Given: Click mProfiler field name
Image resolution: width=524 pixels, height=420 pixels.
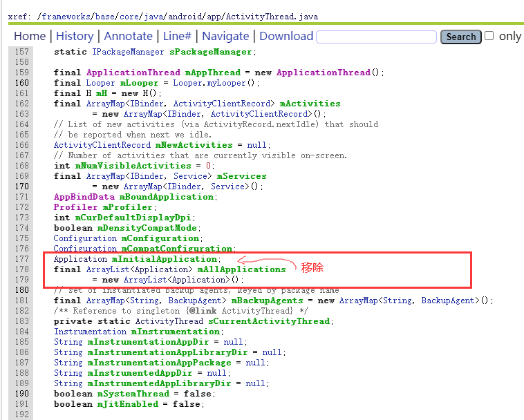Looking at the screenshot, I should coord(128,207).
